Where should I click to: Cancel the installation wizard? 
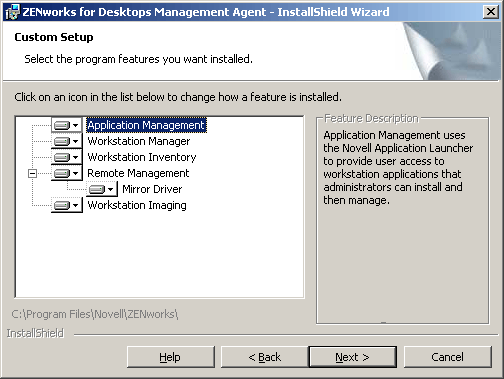coord(448,357)
